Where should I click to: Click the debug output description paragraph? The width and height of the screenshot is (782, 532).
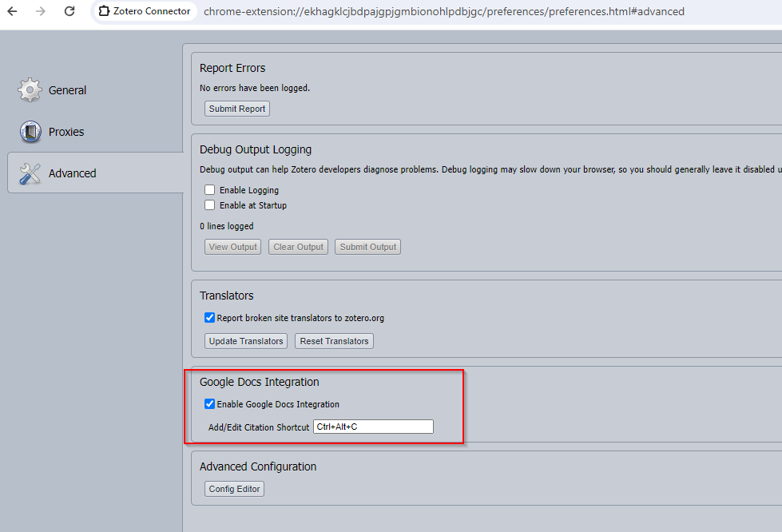[x=490, y=169]
